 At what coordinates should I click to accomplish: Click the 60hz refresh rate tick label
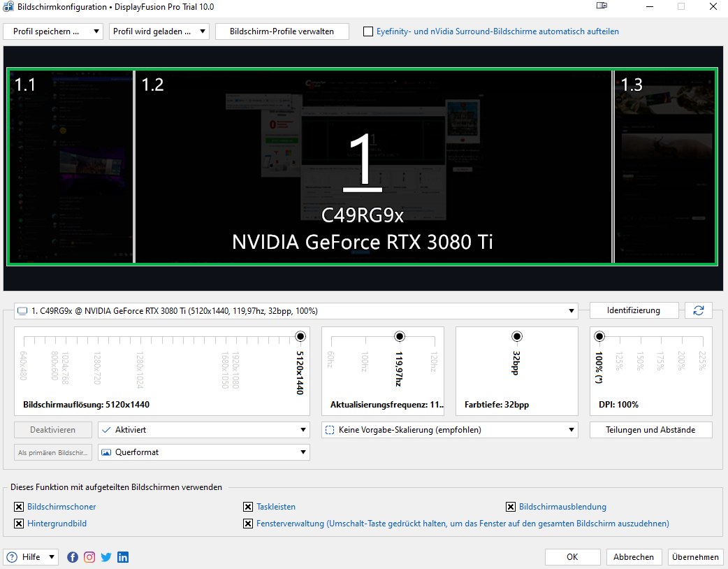[x=330, y=359]
